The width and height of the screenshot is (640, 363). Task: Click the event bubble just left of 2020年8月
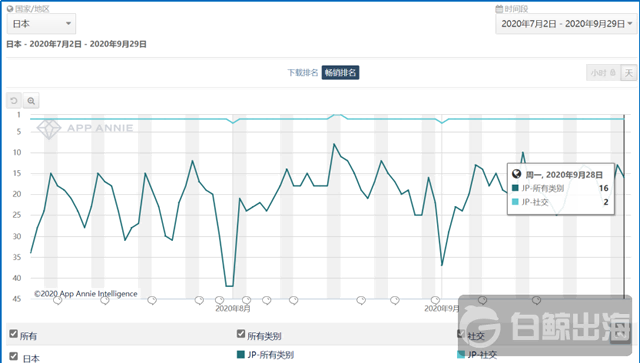pos(219,301)
